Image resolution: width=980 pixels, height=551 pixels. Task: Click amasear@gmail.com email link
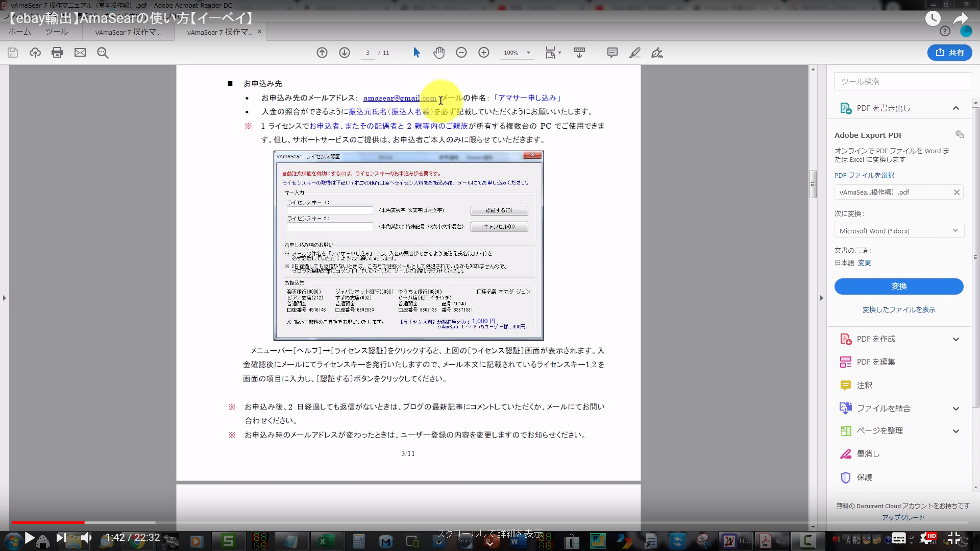400,98
